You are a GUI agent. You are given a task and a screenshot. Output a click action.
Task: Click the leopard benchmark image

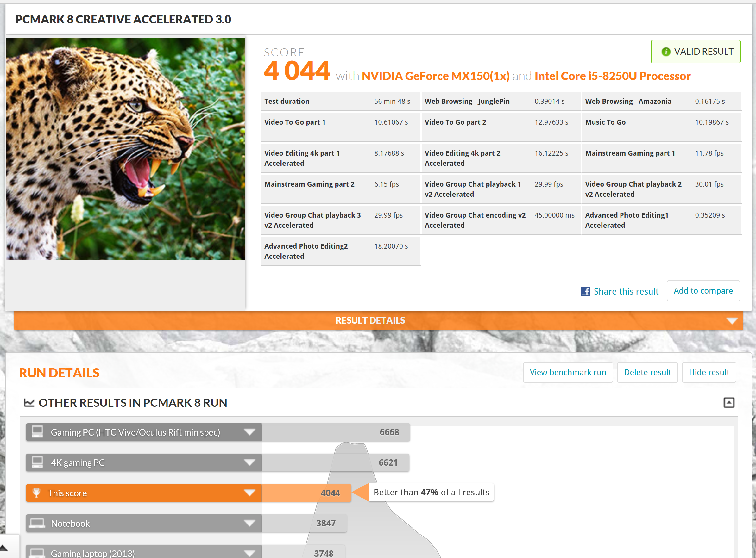(x=125, y=149)
